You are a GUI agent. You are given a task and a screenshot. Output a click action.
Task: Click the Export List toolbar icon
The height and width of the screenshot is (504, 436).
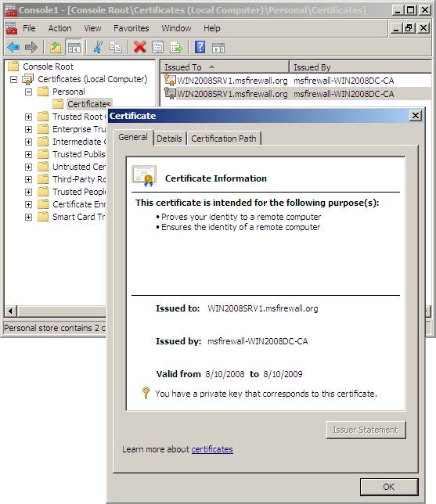pos(176,48)
